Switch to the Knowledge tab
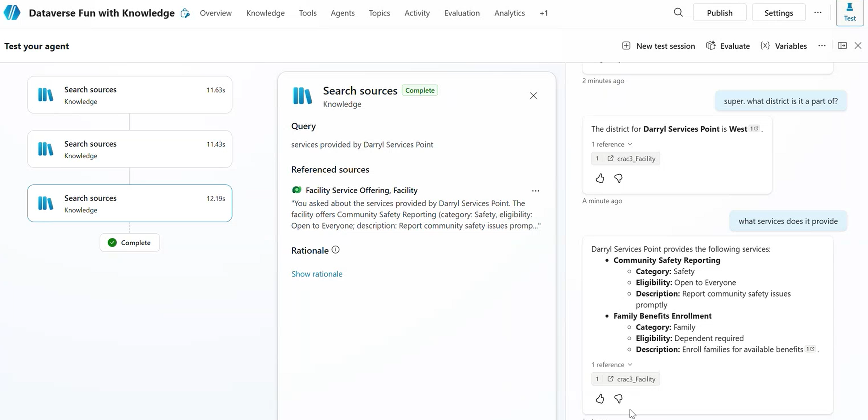The width and height of the screenshot is (868, 420). 265,13
